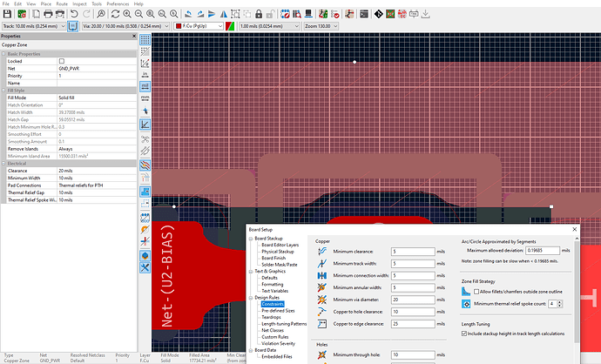Open the Preferences menu
This screenshot has height=364, width=601.
[x=118, y=3]
